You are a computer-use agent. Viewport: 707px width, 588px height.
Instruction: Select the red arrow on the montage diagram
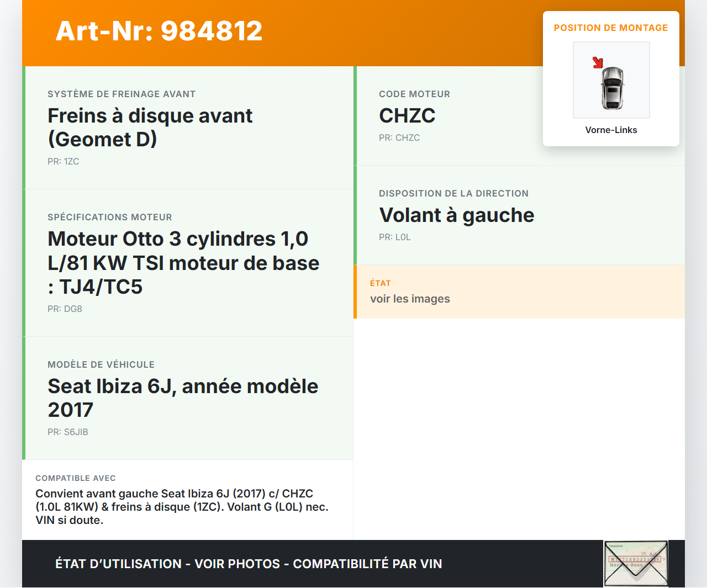click(598, 62)
